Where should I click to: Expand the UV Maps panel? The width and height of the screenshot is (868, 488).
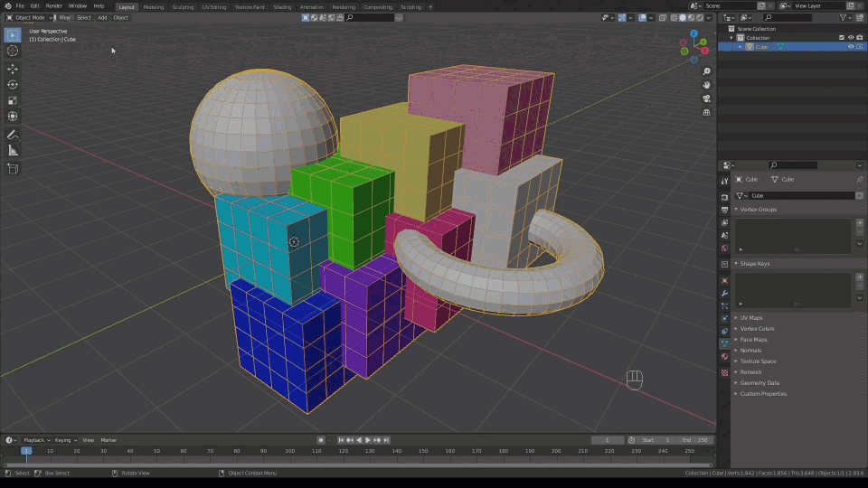coord(750,318)
